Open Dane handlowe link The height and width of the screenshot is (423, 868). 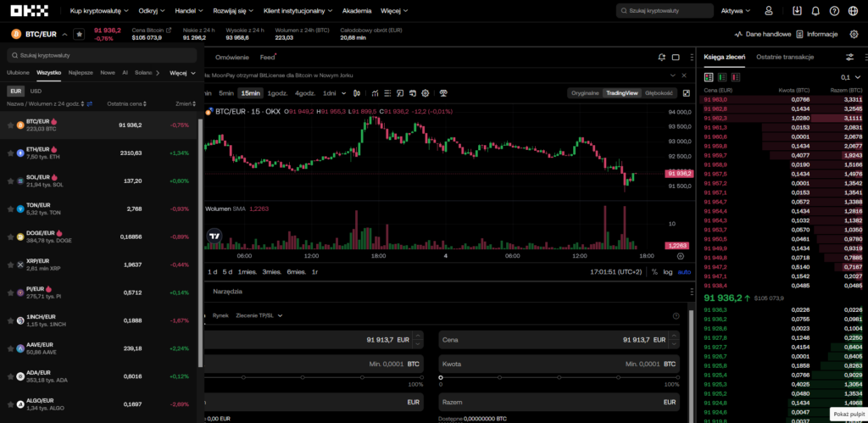coord(763,34)
